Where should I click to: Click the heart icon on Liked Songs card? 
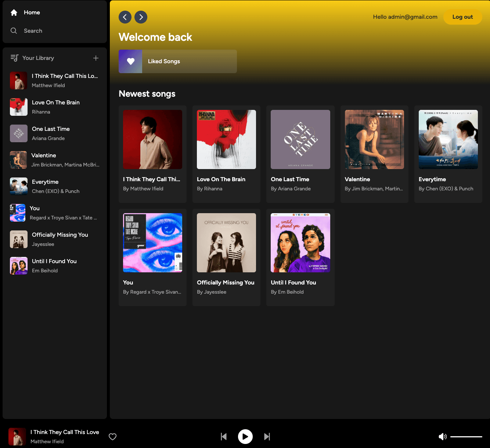click(x=130, y=61)
